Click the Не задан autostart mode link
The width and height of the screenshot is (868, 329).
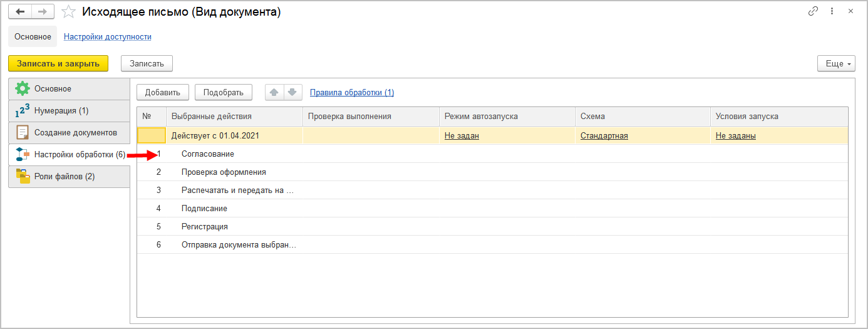(462, 136)
